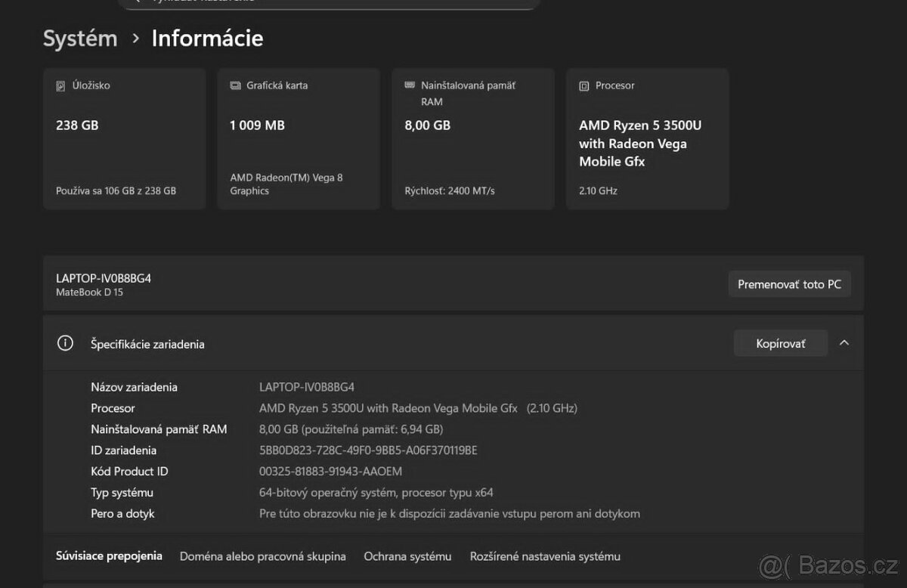Select the Kód Product ID value
This screenshot has height=588, width=907.
[330, 471]
